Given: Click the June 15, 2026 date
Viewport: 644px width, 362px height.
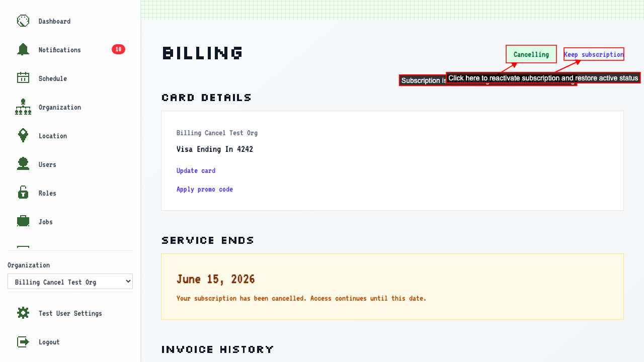Looking at the screenshot, I should click(x=216, y=279).
